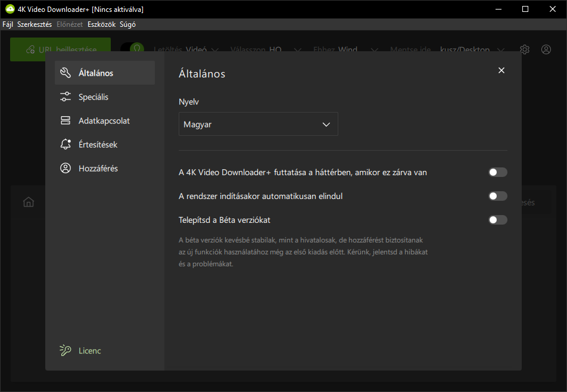Open the Általános settings section
The width and height of the screenshot is (567, 392).
pos(104,73)
